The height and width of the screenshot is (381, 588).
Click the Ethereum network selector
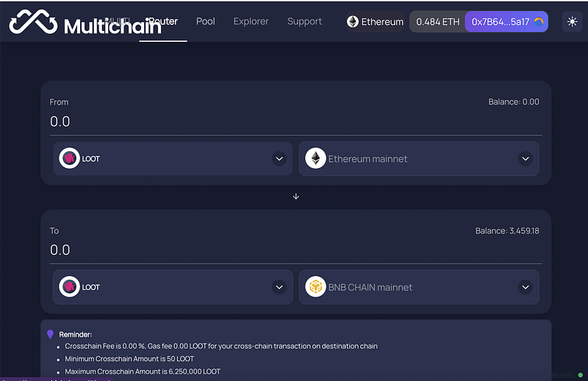(x=375, y=22)
